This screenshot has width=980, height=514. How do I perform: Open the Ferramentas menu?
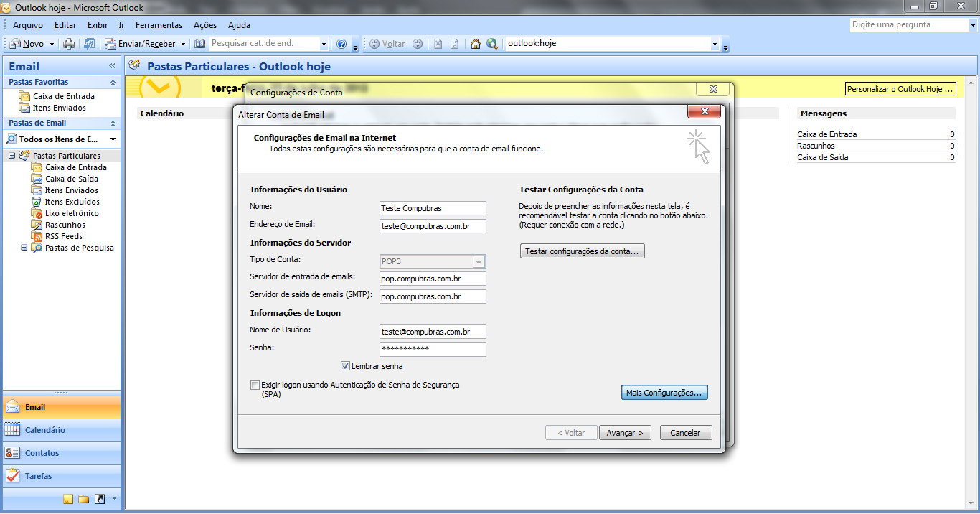coord(159,25)
